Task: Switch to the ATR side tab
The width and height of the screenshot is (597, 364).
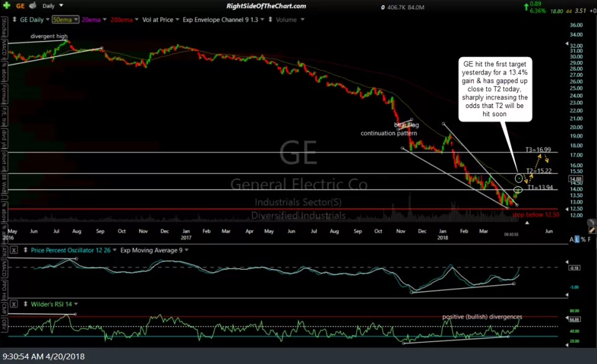Action: 4,252
